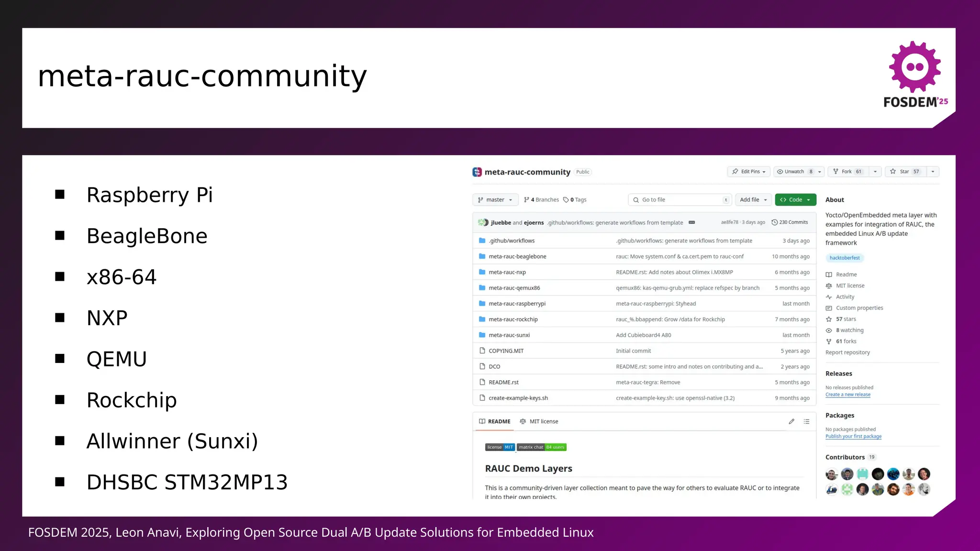Open the master branch selector

pos(495,200)
